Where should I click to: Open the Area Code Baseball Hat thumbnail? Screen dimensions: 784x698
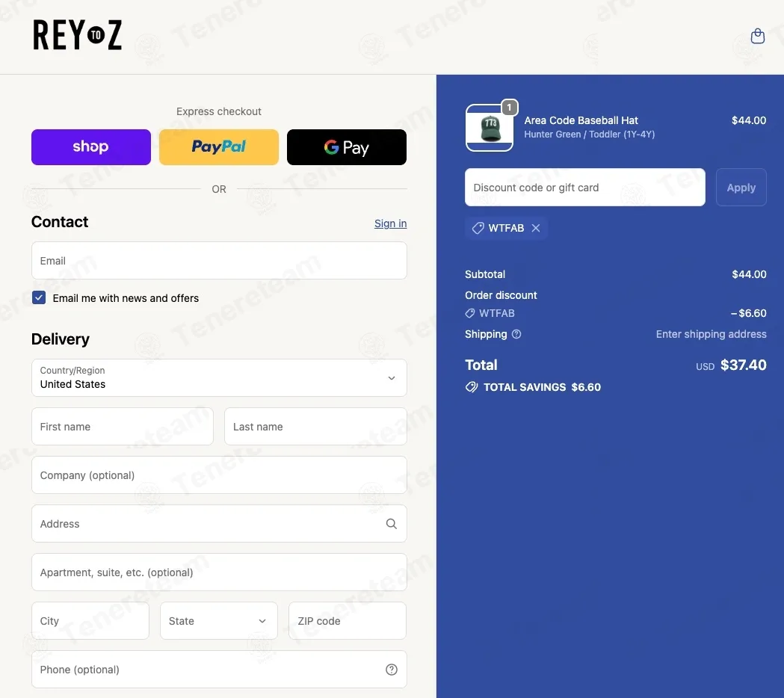(490, 128)
